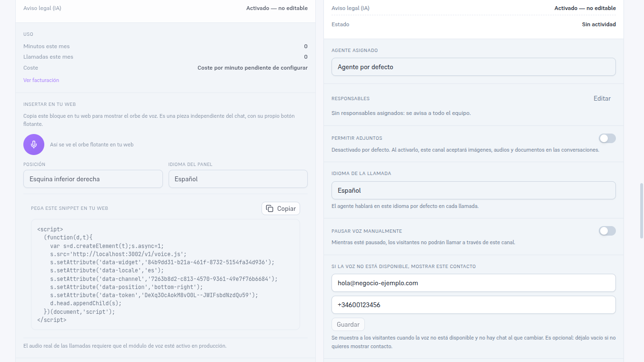Open the Idioma de la llamada dropdown

(473, 190)
